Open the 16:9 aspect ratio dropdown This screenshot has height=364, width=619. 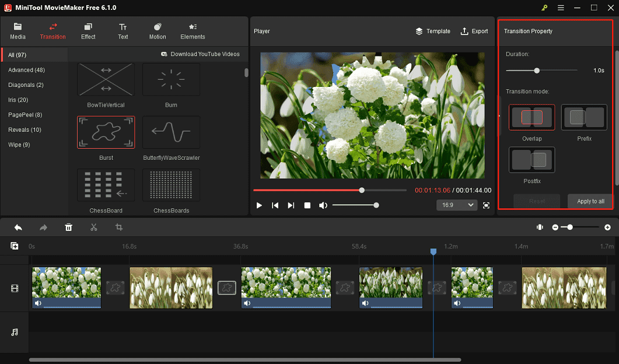457,205
